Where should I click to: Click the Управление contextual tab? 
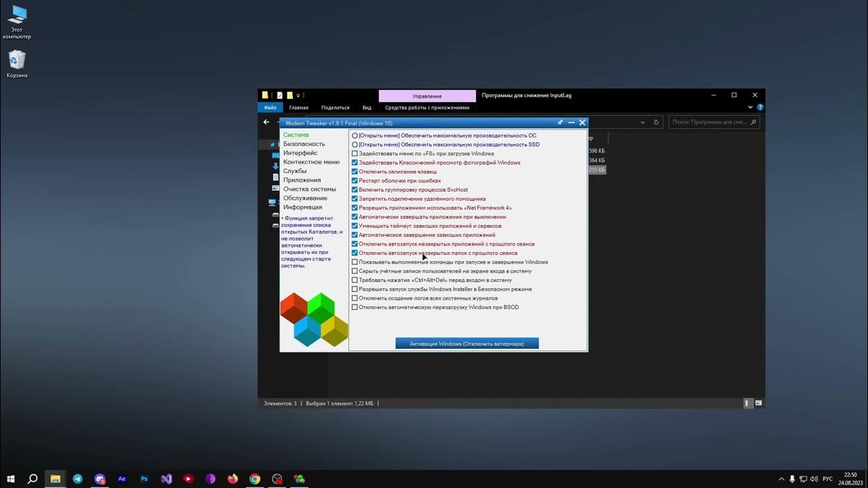427,96
